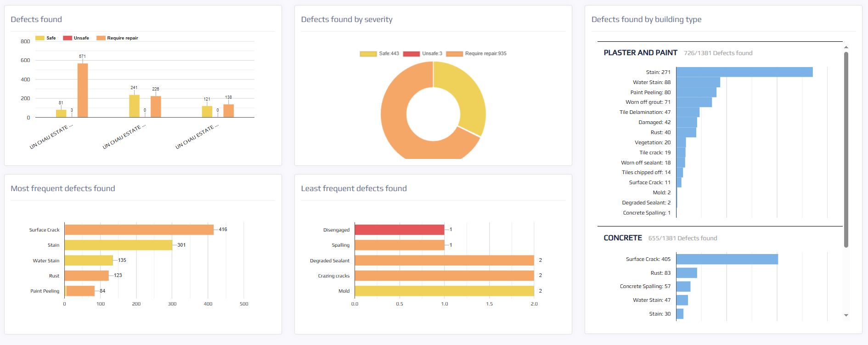
Task: Toggle the Unsafe:3 legend item
Action: [423, 54]
